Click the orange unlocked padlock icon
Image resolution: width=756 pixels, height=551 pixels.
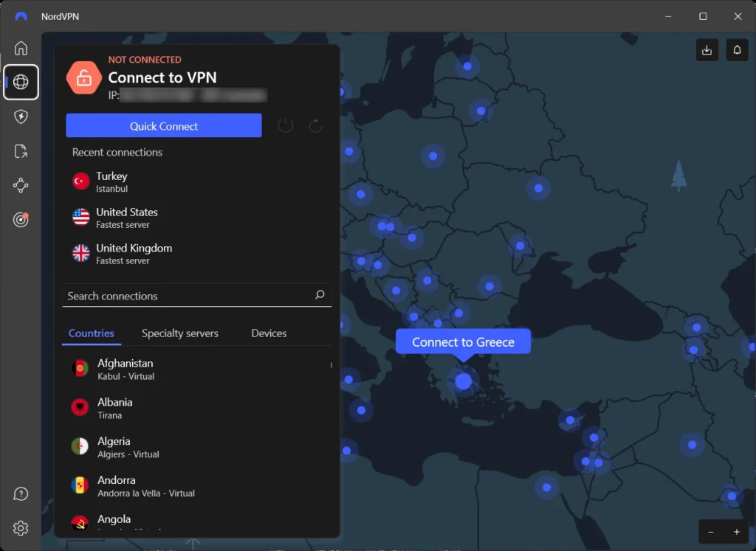tap(84, 77)
